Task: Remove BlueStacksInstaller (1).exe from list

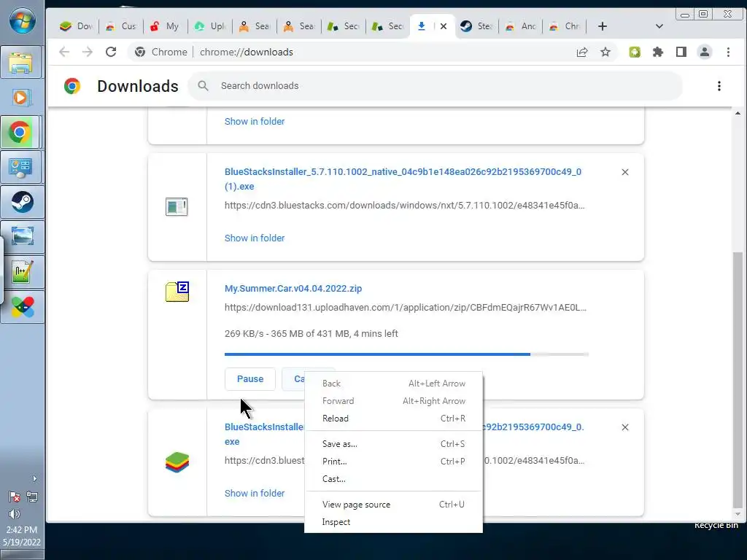Action: point(625,172)
